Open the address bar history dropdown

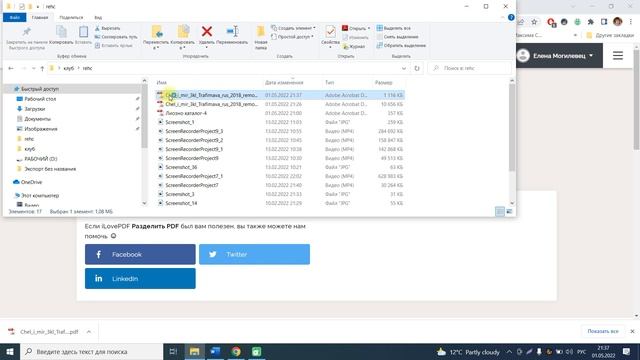coord(404,68)
